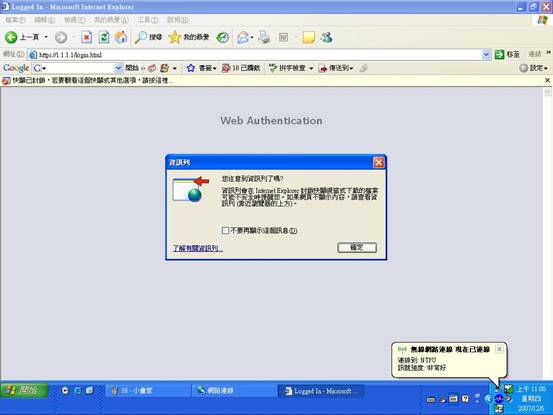Expand the address bar dropdown arrow
Screen dimensions: 553x415
click(486, 54)
